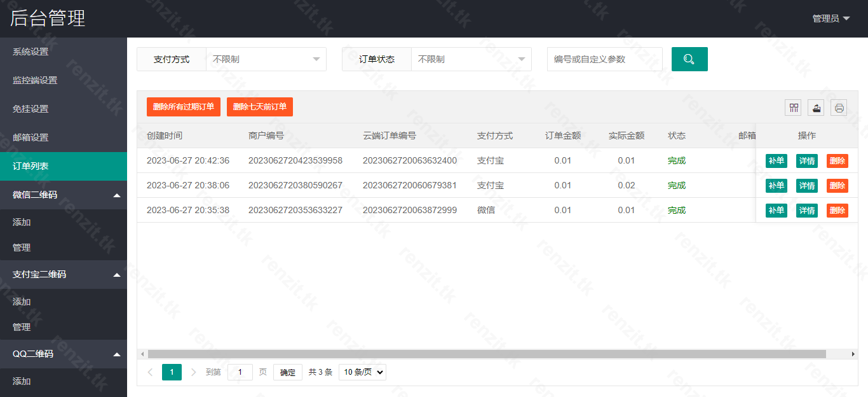Open the 订单状态 filter dropdown
This screenshot has width=868, height=397.
pyautogui.click(x=470, y=59)
